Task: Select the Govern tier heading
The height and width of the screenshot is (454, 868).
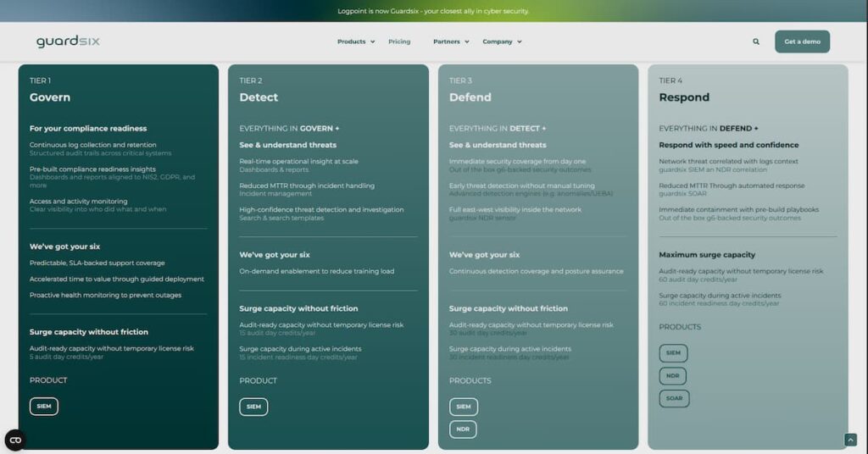Action: pos(50,97)
